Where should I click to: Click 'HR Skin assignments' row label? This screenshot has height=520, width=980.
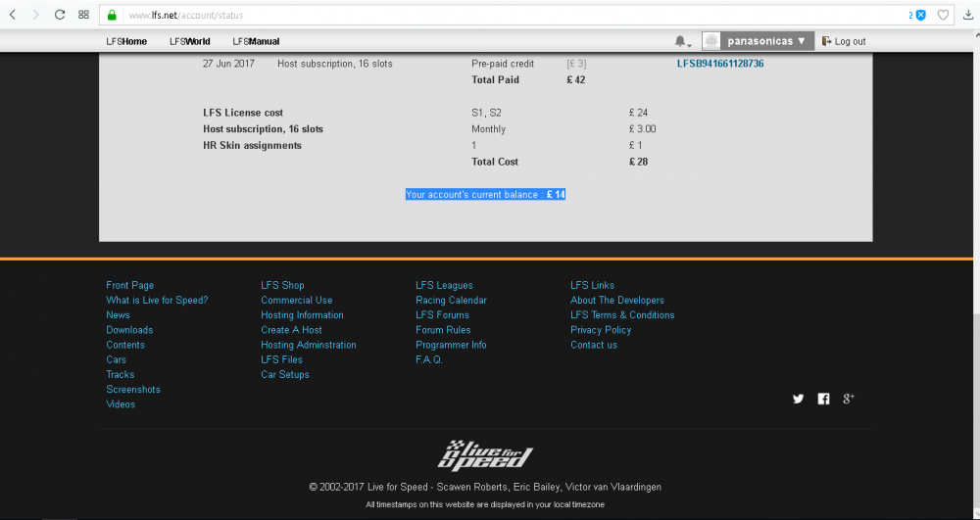pos(253,146)
